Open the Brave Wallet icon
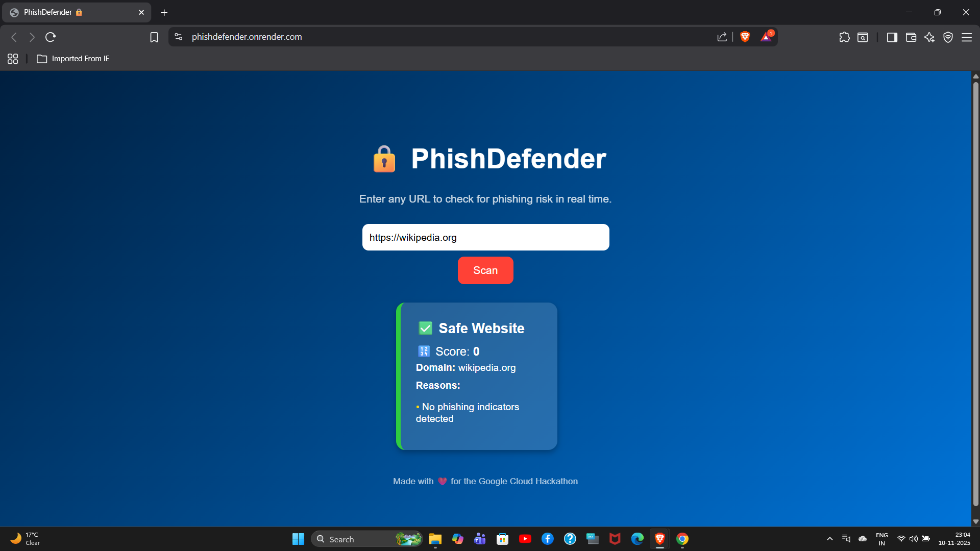The height and width of the screenshot is (551, 980). pyautogui.click(x=911, y=37)
